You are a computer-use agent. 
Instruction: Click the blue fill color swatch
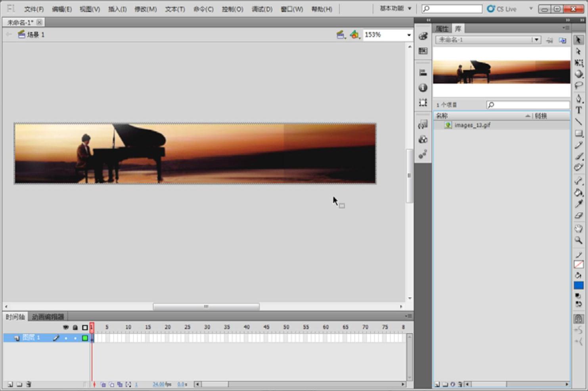pos(578,285)
